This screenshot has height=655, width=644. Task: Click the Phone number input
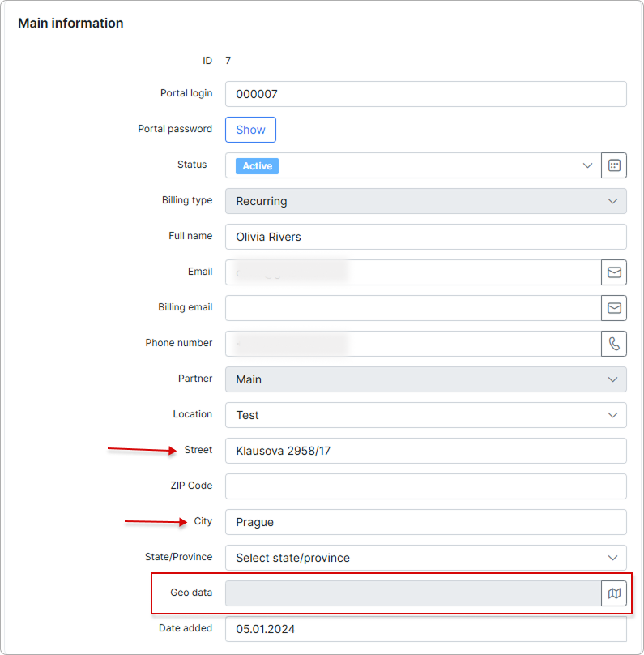(x=413, y=344)
